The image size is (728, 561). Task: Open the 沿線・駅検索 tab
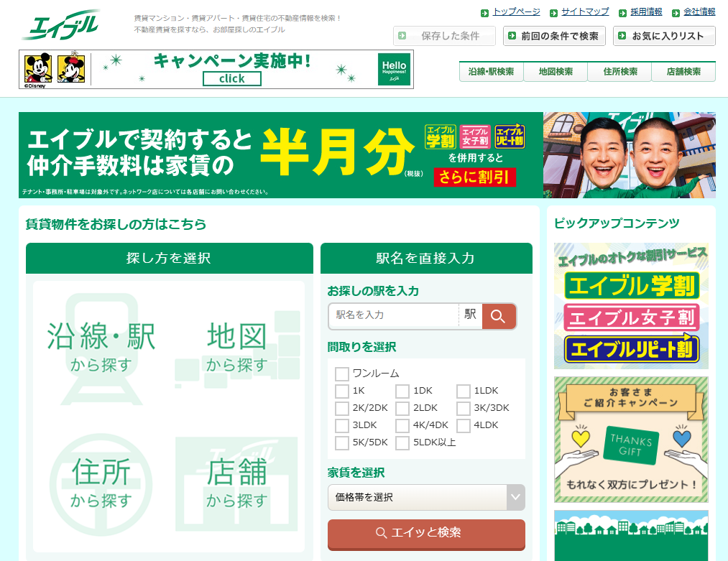click(492, 72)
